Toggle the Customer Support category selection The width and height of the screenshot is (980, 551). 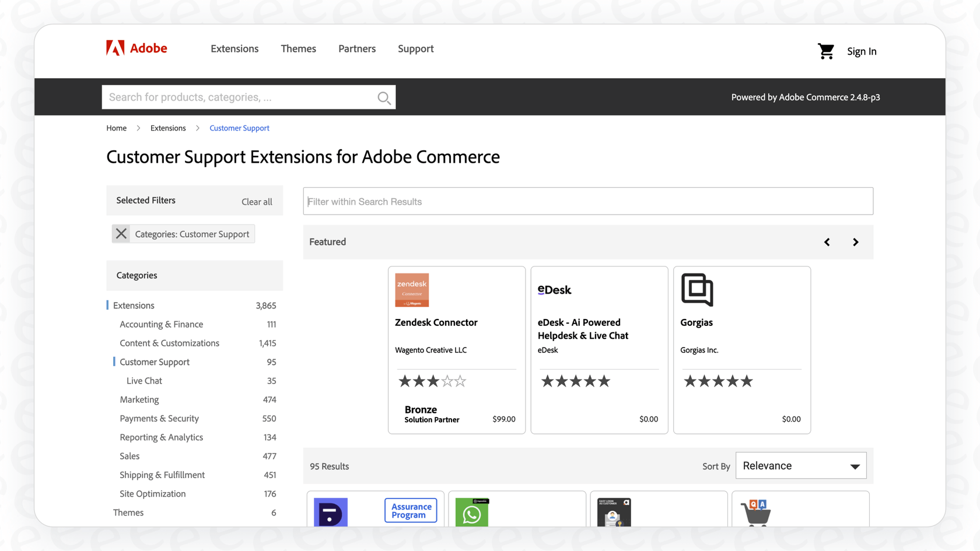pos(154,362)
